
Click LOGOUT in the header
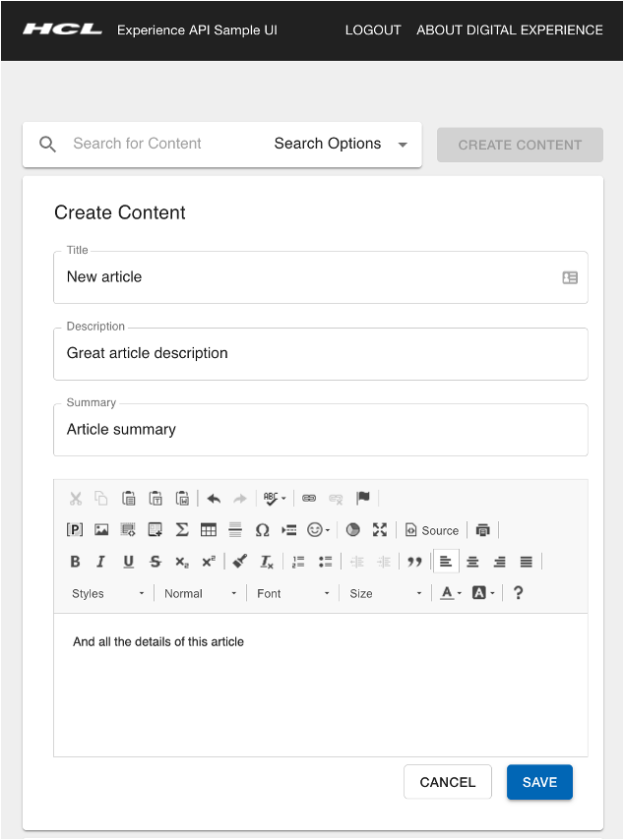(x=373, y=30)
